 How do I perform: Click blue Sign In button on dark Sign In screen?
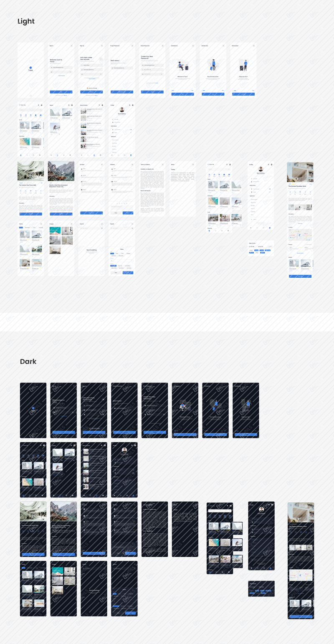pyautogui.click(x=63, y=433)
